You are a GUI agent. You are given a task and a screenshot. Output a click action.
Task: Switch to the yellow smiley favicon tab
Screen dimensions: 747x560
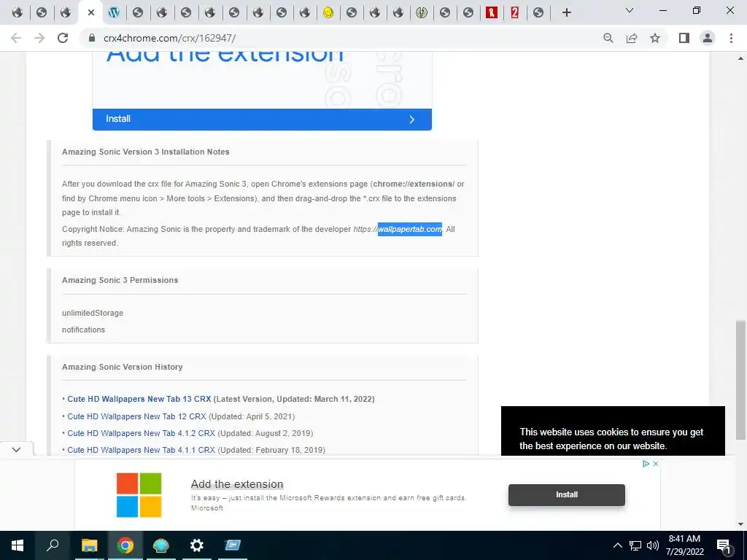coord(328,12)
